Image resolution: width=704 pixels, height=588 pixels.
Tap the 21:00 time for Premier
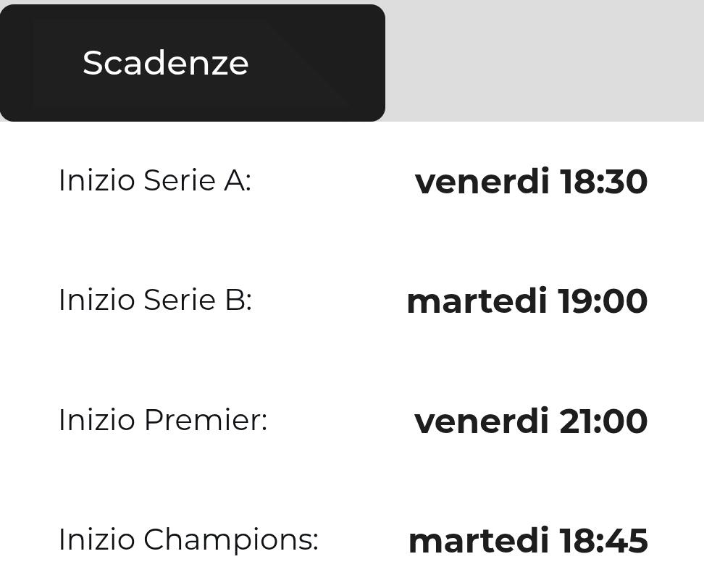(x=603, y=421)
